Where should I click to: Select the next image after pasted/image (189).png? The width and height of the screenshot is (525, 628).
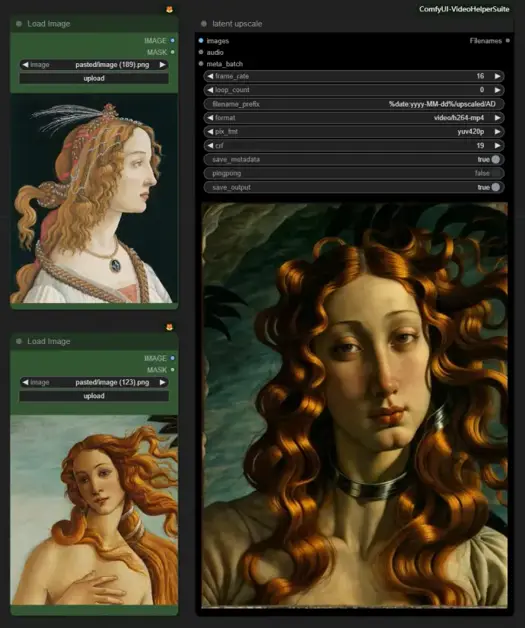coord(162,64)
